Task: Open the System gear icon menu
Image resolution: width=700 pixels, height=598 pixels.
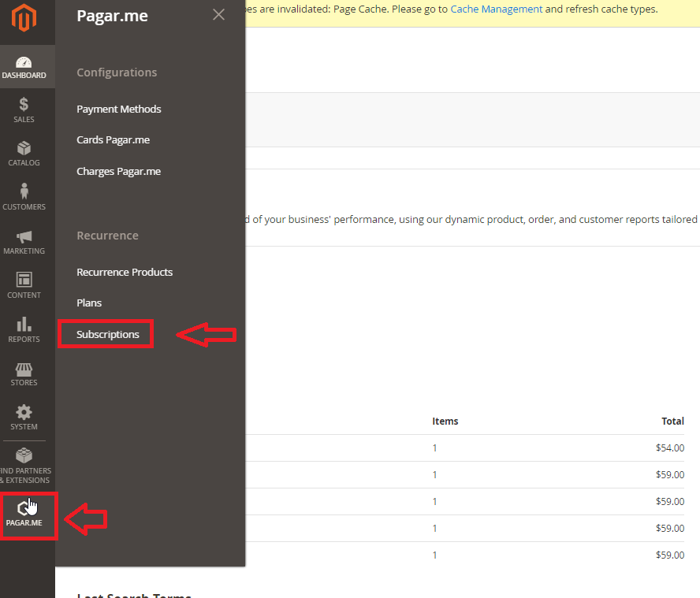Action: pyautogui.click(x=24, y=418)
